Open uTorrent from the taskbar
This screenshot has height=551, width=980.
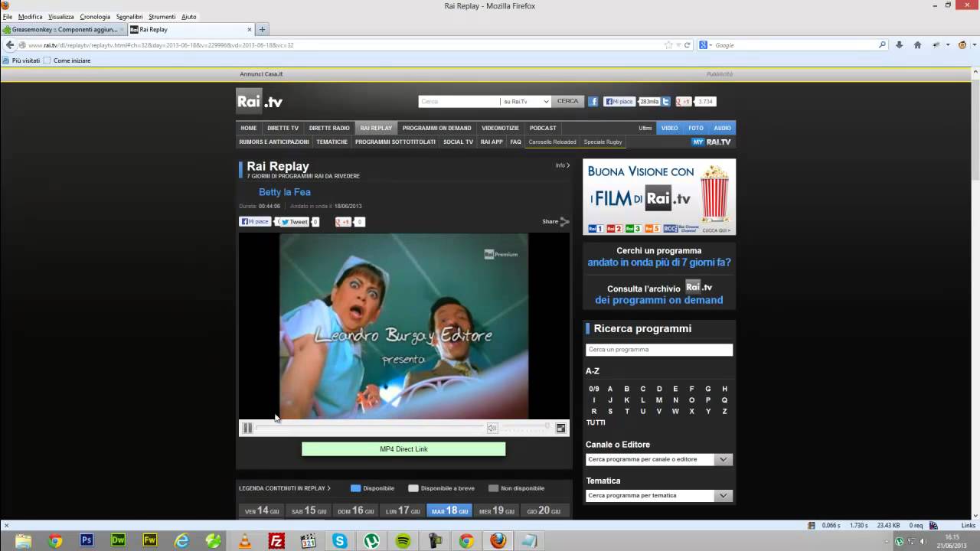(371, 541)
